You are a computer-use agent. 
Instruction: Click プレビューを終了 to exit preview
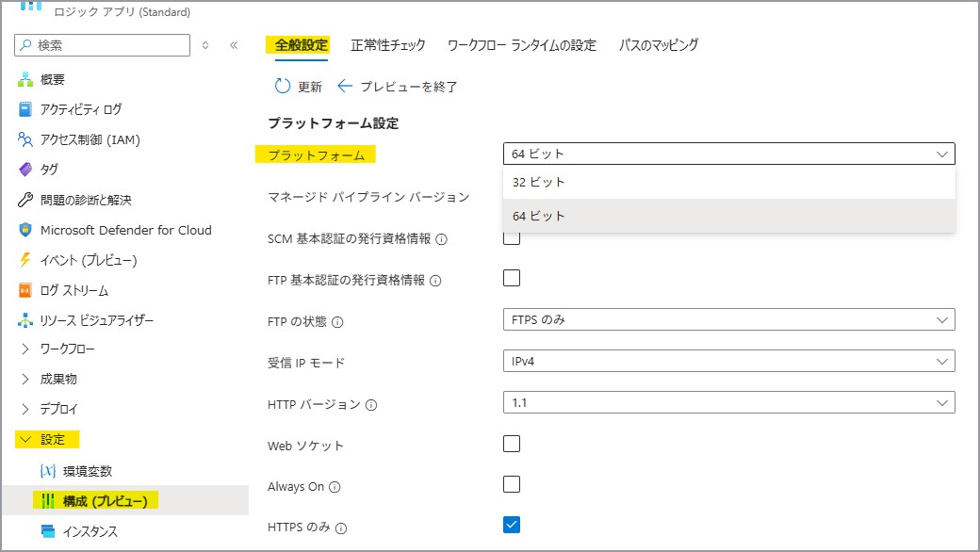tap(398, 87)
